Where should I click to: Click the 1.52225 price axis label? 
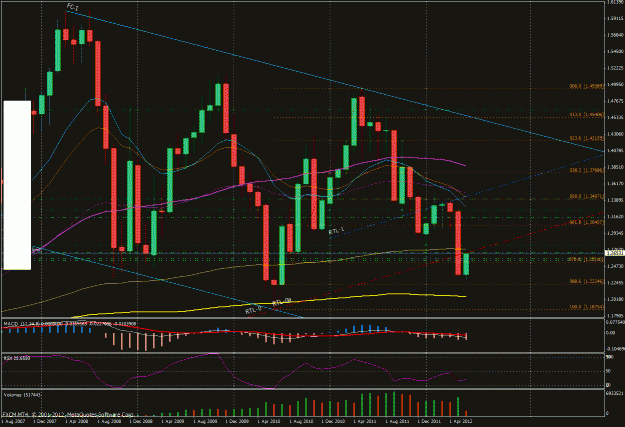[615, 68]
